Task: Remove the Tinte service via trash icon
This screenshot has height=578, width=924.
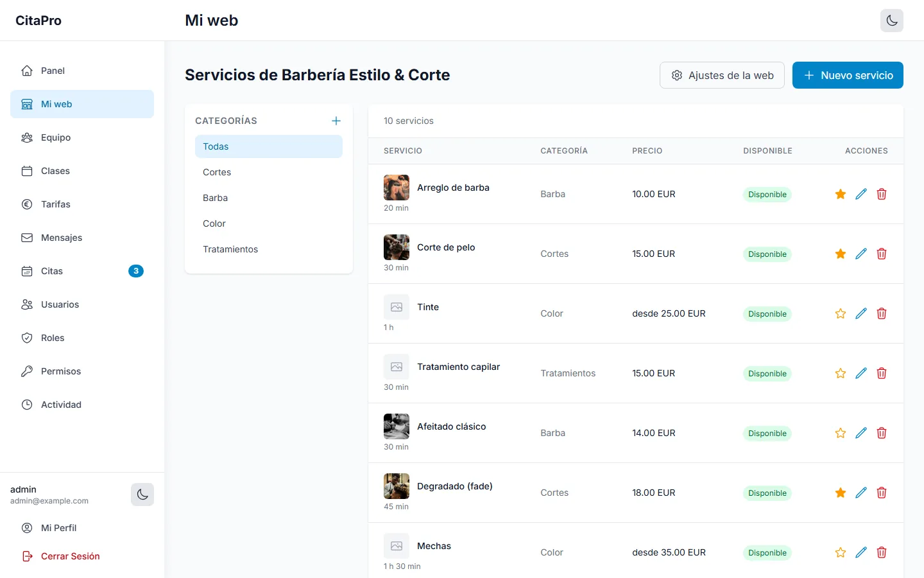Action: coord(882,313)
